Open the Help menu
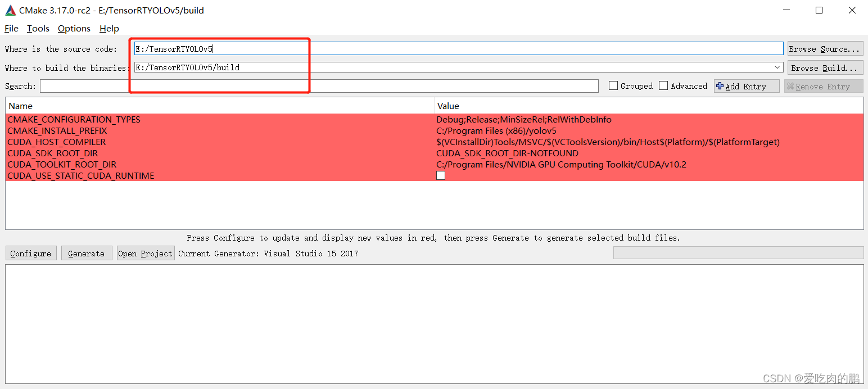 pyautogui.click(x=109, y=28)
